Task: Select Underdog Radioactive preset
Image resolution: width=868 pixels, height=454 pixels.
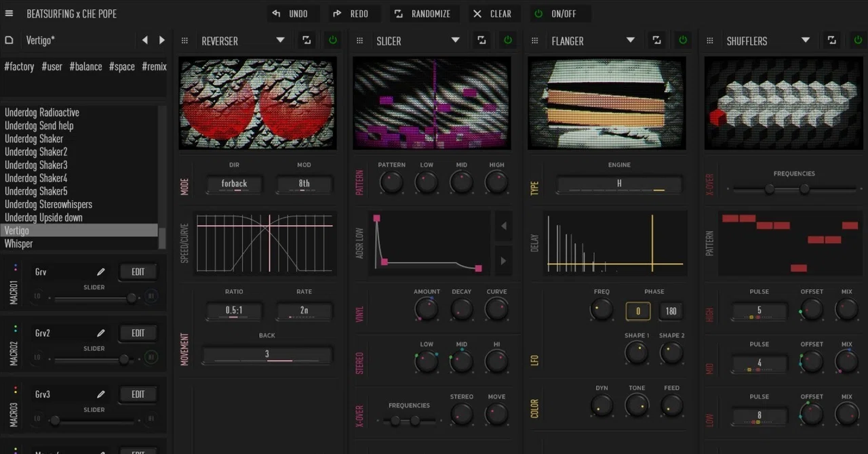Action: 42,112
